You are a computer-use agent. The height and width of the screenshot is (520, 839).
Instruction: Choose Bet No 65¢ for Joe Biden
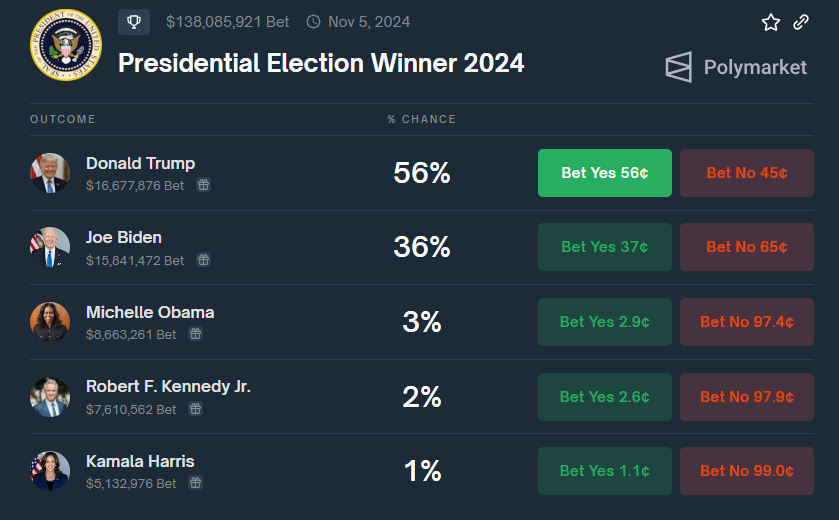pyautogui.click(x=747, y=247)
